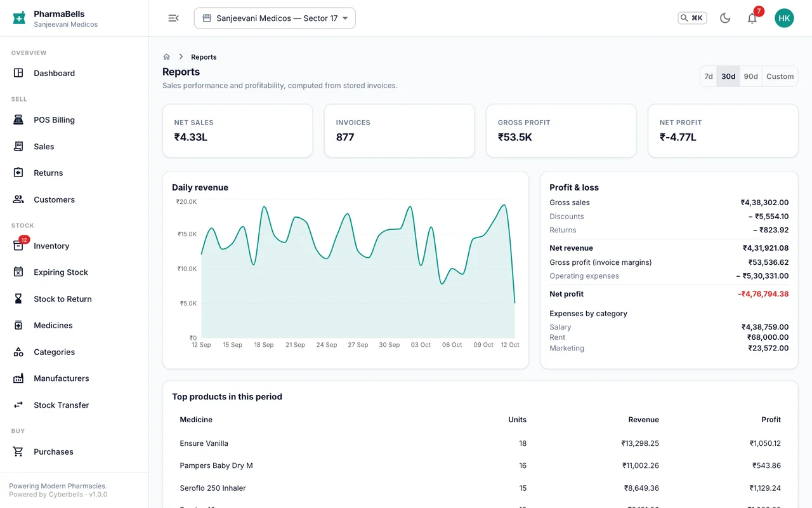Open Dashboard from the sidebar
812x508 pixels.
(x=74, y=73)
